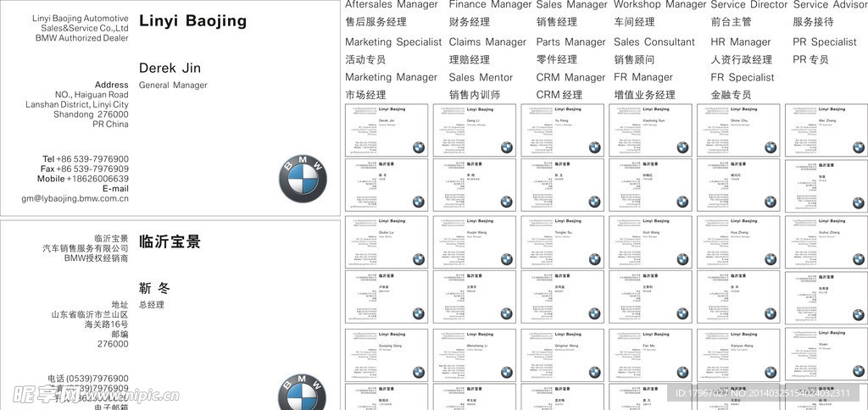The width and height of the screenshot is (868, 410).
Task: Click the '海关路16号' address line
Action: click(106, 324)
